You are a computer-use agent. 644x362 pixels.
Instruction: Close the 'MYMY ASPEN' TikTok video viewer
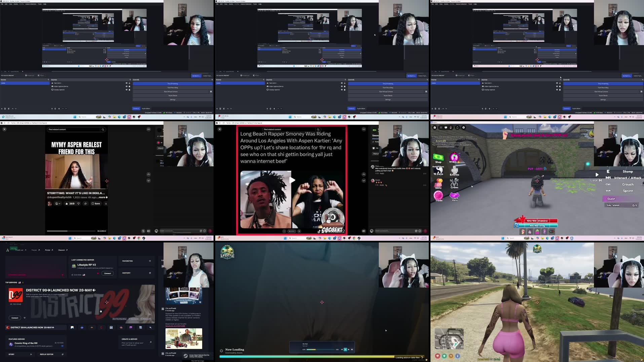[x=4, y=129]
